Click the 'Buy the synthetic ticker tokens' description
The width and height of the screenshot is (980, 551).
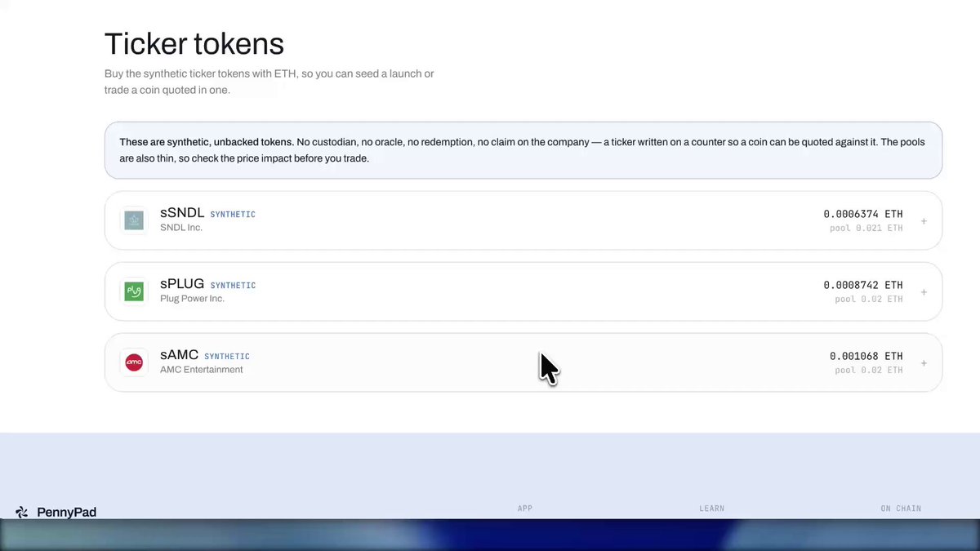[269, 82]
